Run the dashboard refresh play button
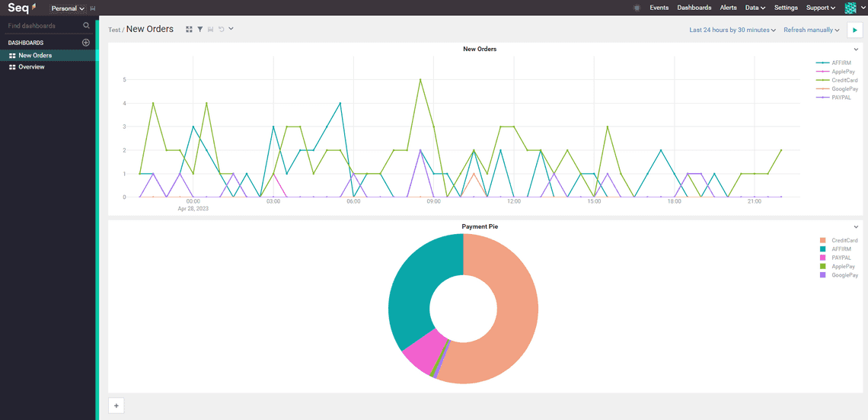The image size is (868, 420). click(x=854, y=30)
